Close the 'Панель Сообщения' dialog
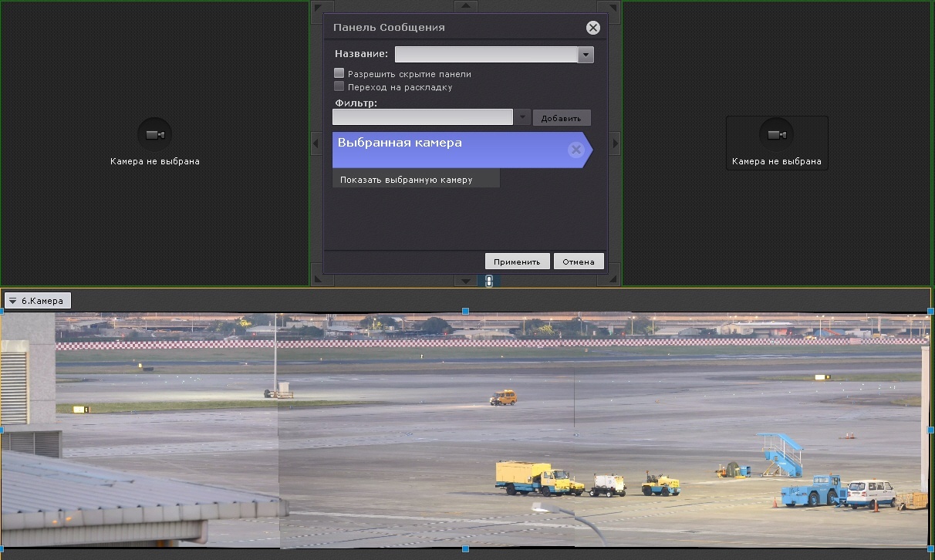Viewport: 935px width, 560px height. click(592, 28)
